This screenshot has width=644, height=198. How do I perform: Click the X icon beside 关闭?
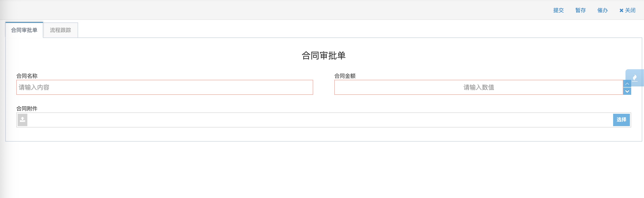(x=621, y=11)
